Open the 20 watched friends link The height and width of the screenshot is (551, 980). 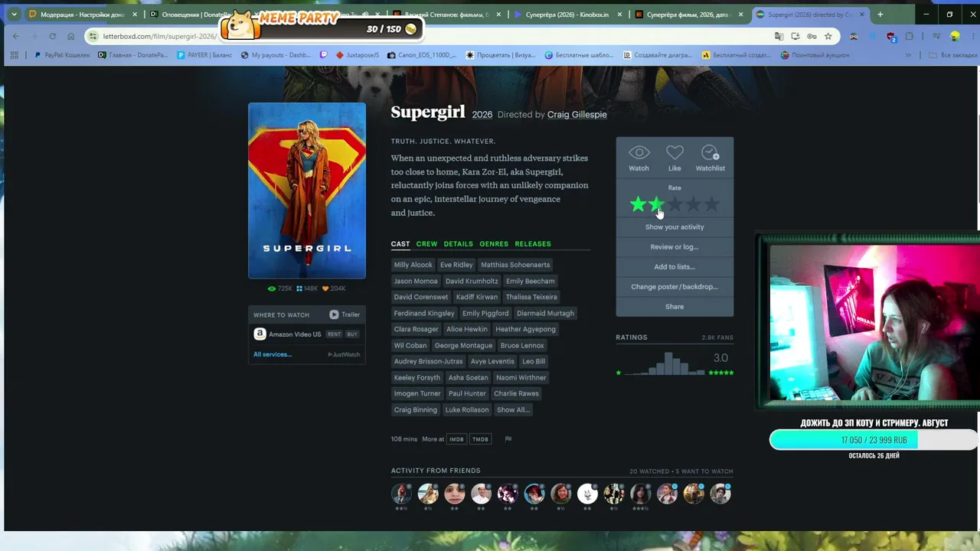click(649, 471)
